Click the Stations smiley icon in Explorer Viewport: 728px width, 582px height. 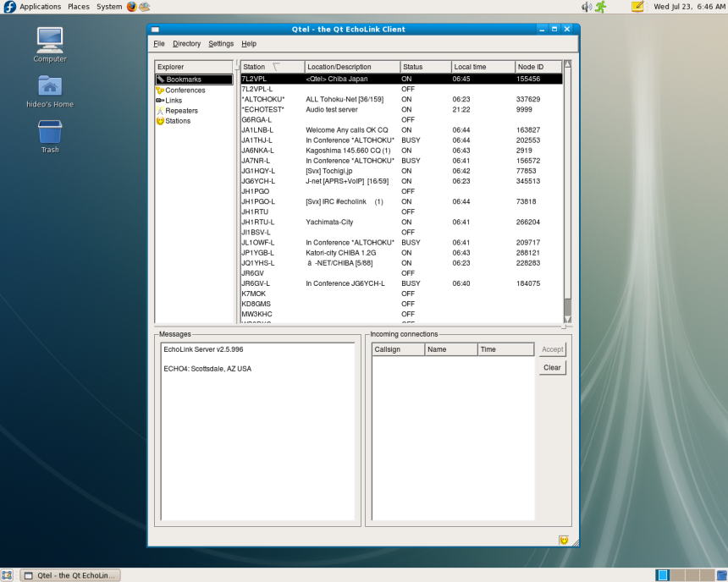click(x=160, y=121)
